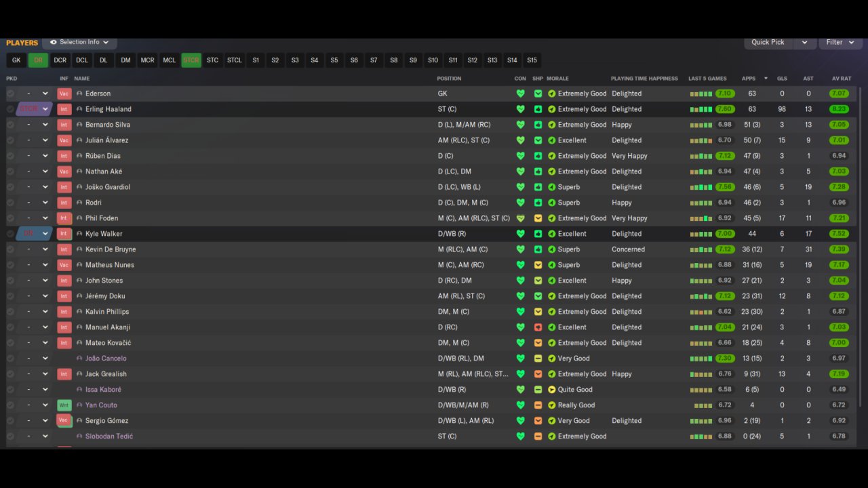Click the Int status badge for Erling Haaland
This screenshot has width=868, height=488.
(64, 109)
